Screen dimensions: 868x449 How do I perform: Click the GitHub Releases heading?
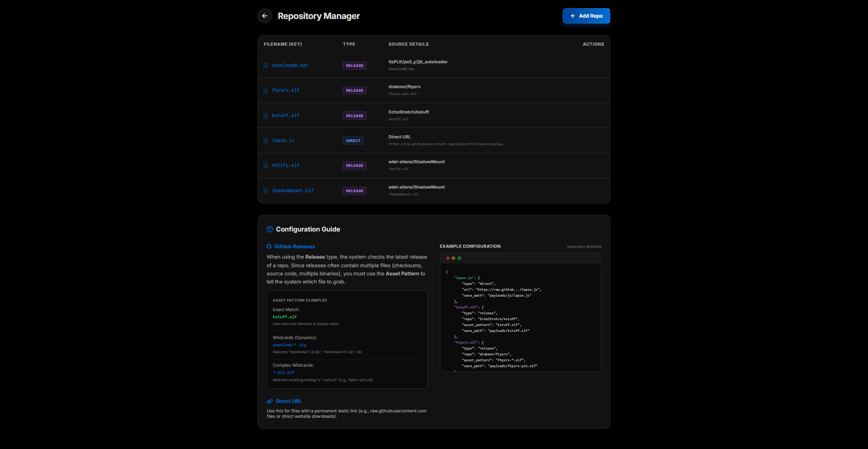(x=295, y=246)
